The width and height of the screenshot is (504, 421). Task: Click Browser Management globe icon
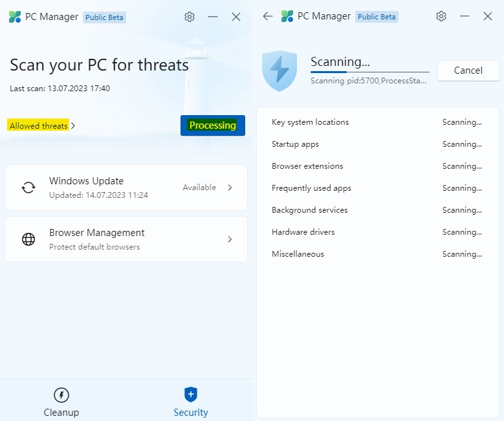[x=28, y=239]
